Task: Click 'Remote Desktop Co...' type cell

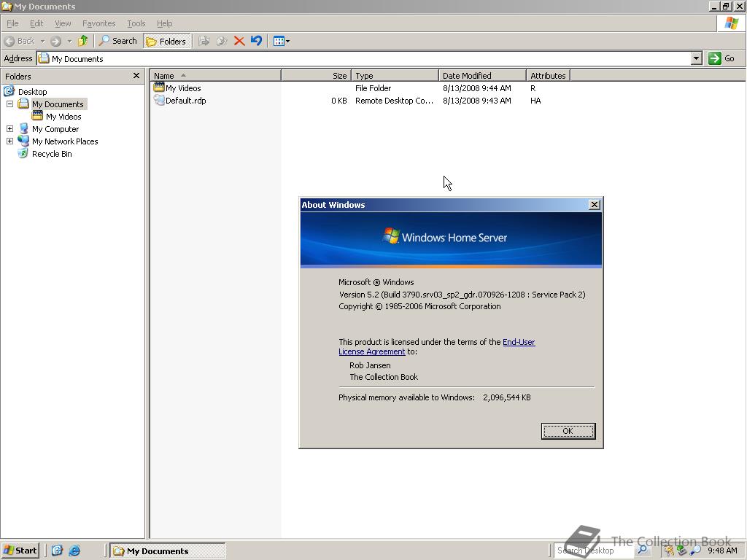Action: tap(395, 101)
